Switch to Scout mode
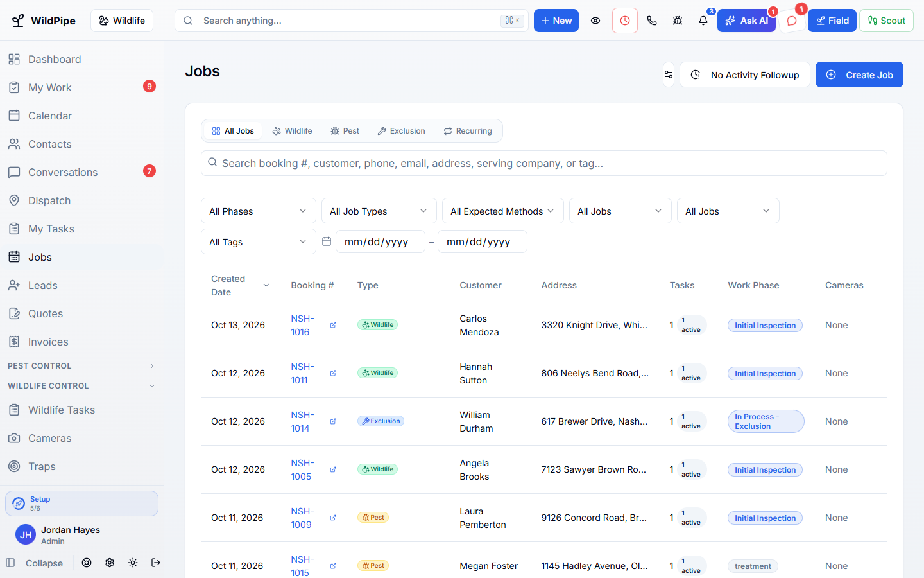 [886, 21]
